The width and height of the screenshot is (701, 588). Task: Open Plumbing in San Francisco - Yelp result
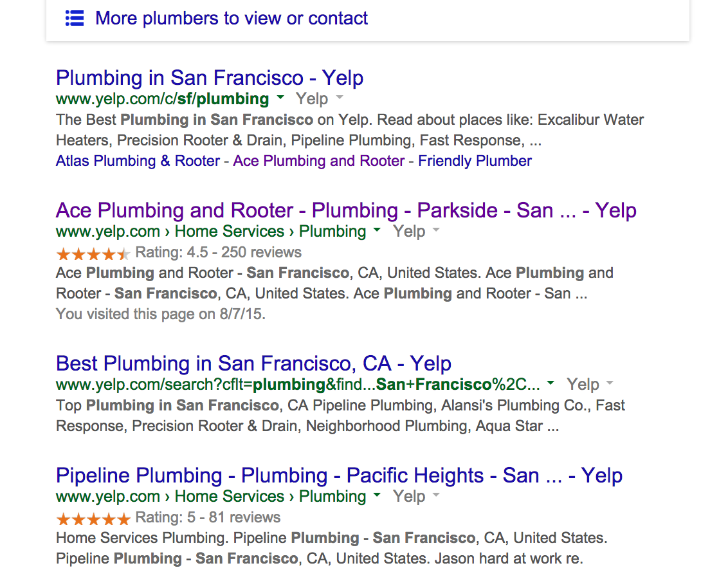click(x=210, y=78)
